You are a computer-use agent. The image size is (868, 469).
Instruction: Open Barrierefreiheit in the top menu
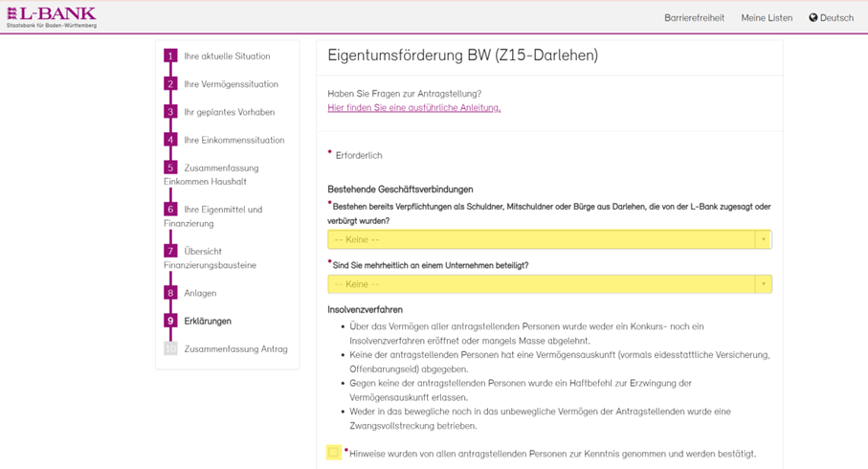[x=694, y=17]
